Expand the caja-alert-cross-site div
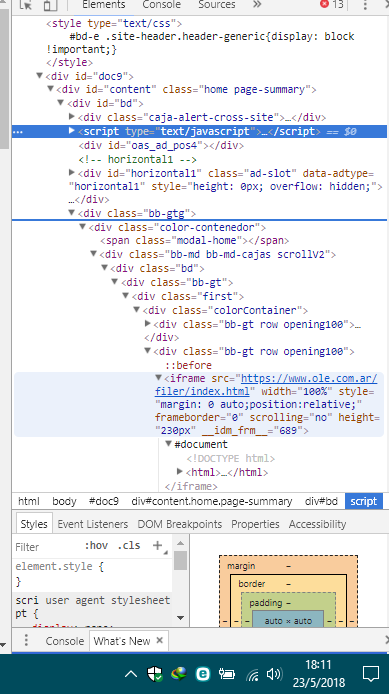389x694 pixels. [72, 117]
